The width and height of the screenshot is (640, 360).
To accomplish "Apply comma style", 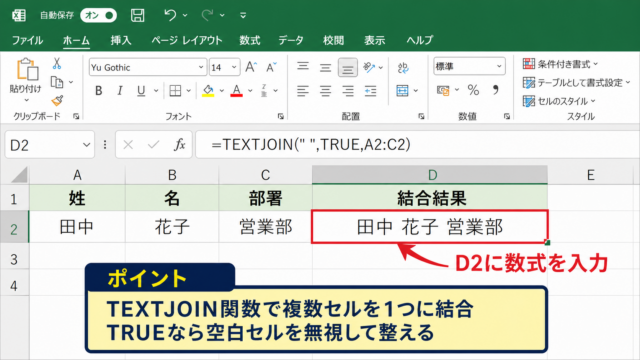I will click(496, 90).
